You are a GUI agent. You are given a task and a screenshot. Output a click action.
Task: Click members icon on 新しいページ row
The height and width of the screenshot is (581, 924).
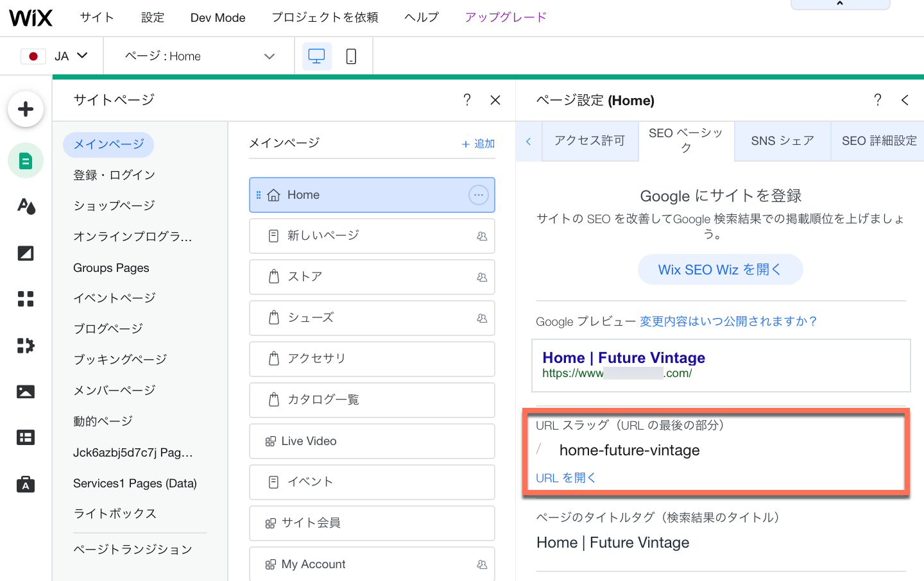(x=482, y=236)
